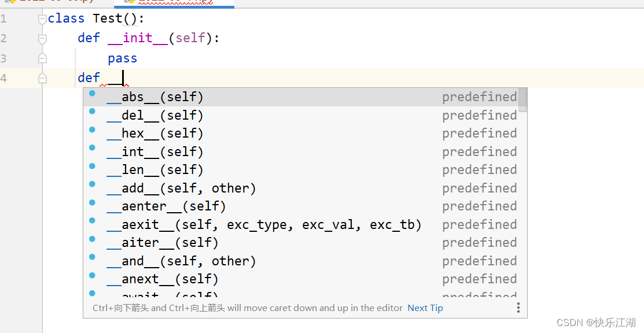
Task: Click the completion list scrollbar thumb
Action: pos(522,100)
